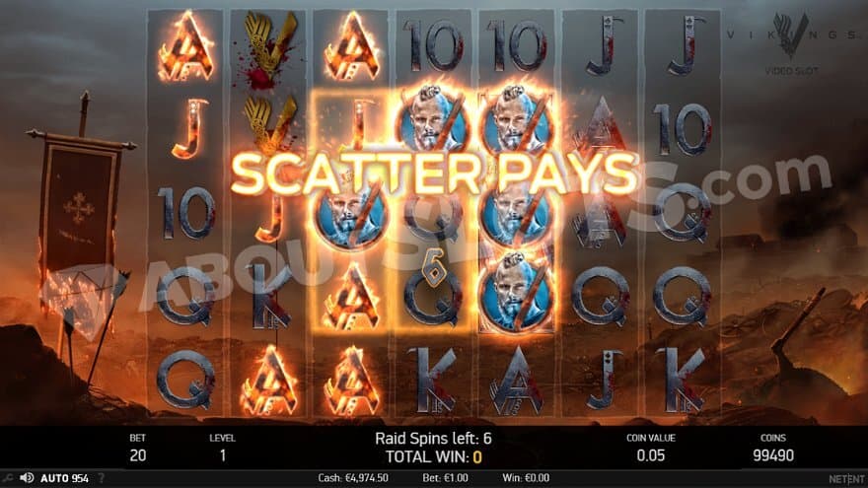
Task: Click the coins balance 99490
Action: [772, 455]
